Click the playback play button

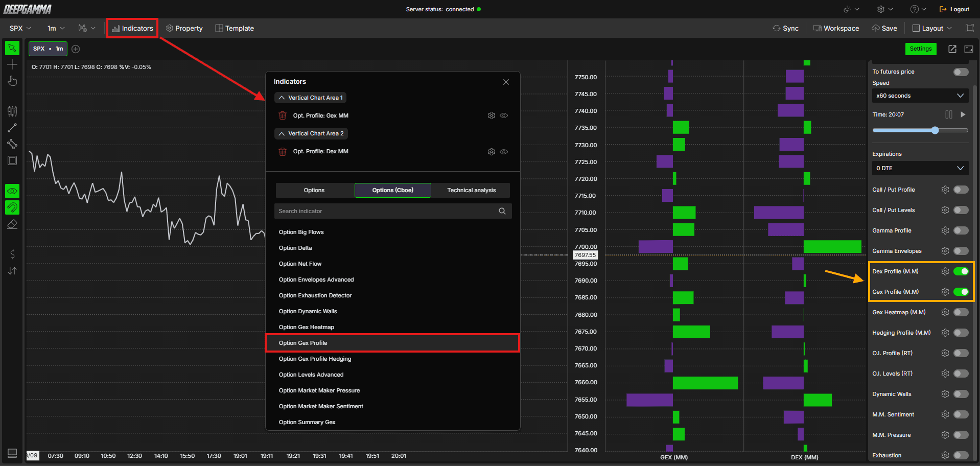pos(963,114)
